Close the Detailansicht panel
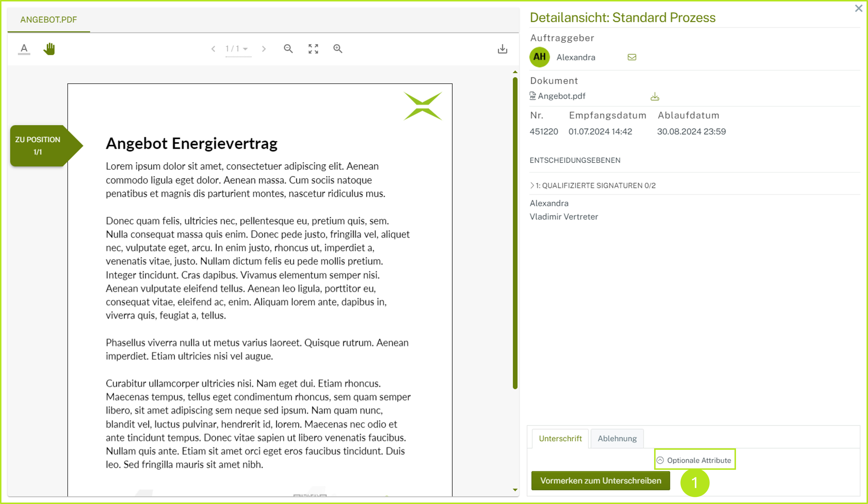Screen dimensions: 868x504 click(x=858, y=8)
